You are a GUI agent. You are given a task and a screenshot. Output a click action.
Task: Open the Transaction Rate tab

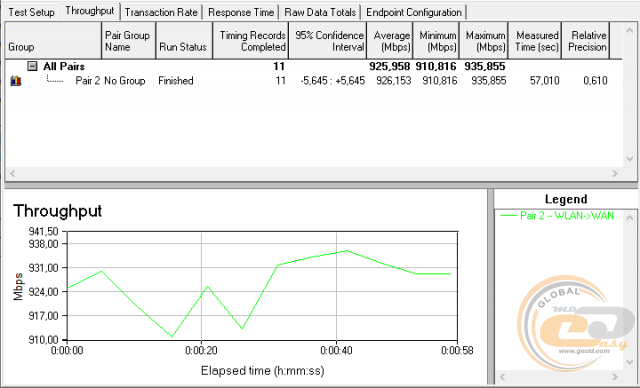coord(161,12)
